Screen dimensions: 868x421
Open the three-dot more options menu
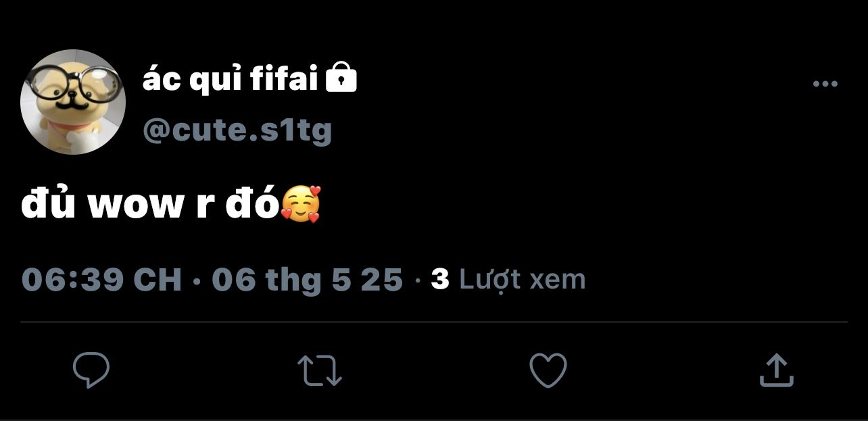click(825, 84)
